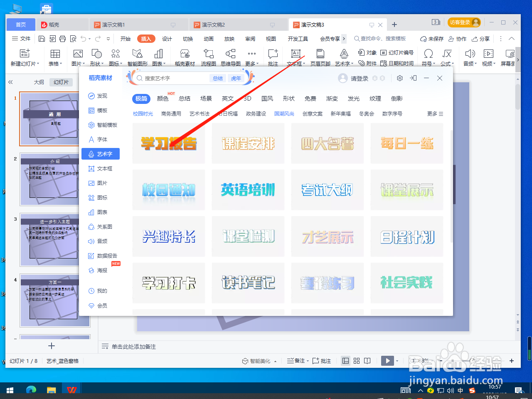Click the zoom increase control on status bar
This screenshot has width=532, height=399.
[x=511, y=361]
